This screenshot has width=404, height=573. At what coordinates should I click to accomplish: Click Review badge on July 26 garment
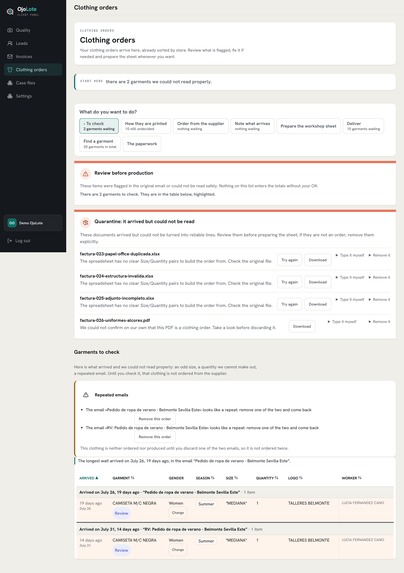click(x=121, y=513)
